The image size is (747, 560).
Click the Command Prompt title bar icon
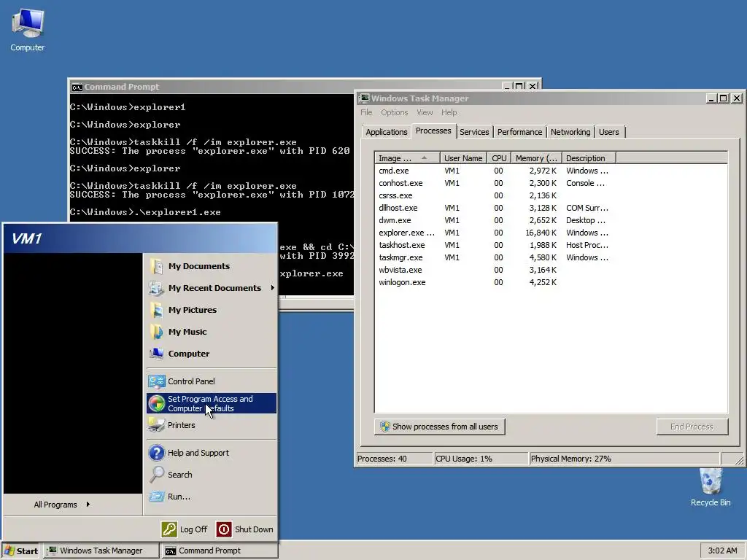(77, 87)
